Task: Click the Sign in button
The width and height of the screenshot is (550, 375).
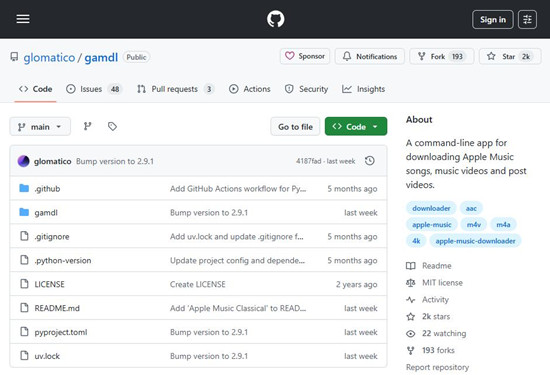Action: (492, 19)
